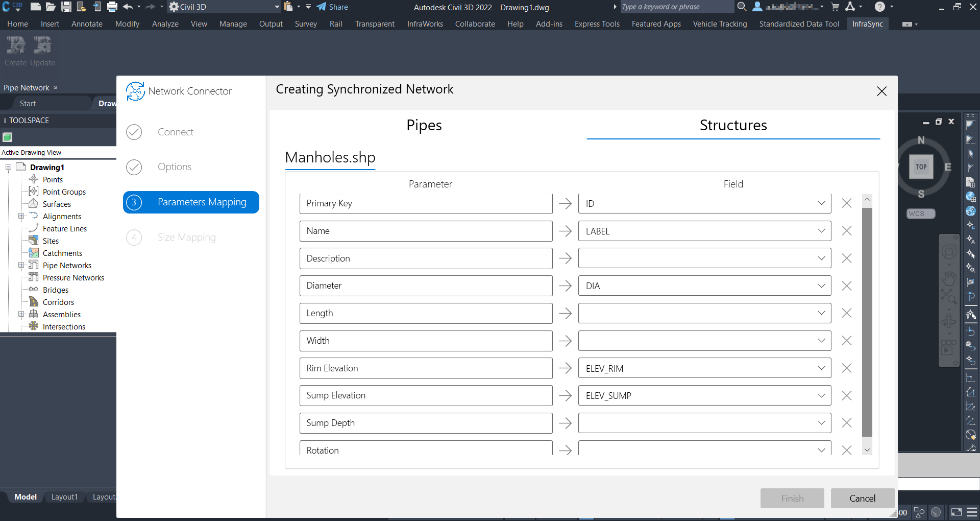This screenshot has width=980, height=521.
Task: Clear the Rim Elevation mapping row
Action: [x=846, y=368]
